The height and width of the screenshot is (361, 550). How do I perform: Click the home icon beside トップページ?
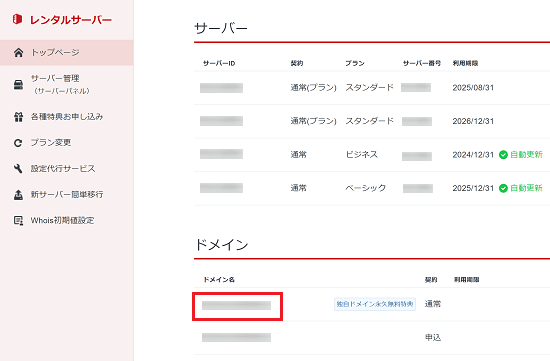tap(18, 53)
